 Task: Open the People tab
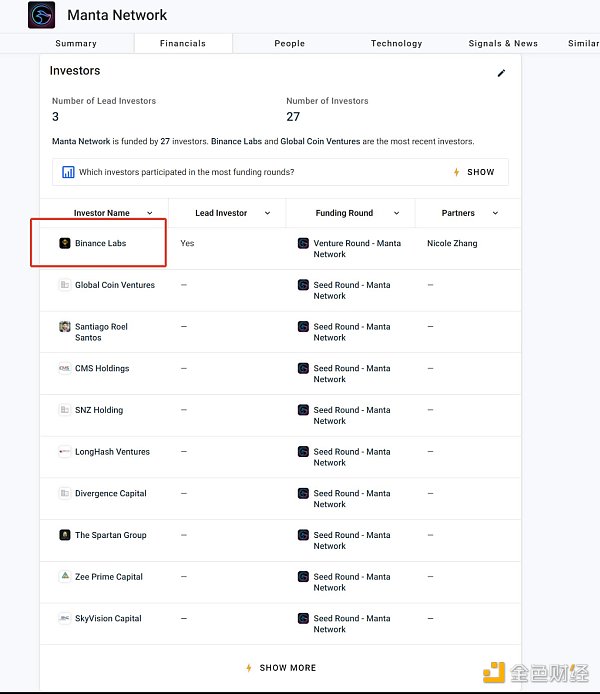289,43
